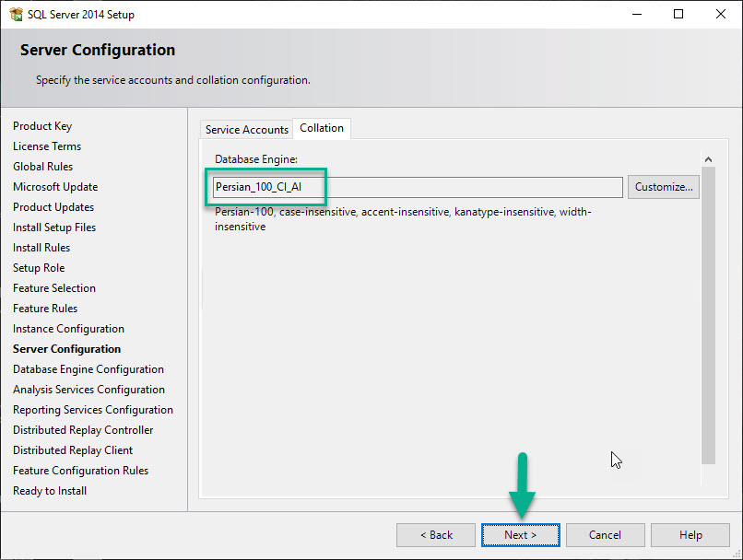Viewport: 743px width, 560px height.
Task: Select Feature Rules step in sidebar
Action: point(45,309)
